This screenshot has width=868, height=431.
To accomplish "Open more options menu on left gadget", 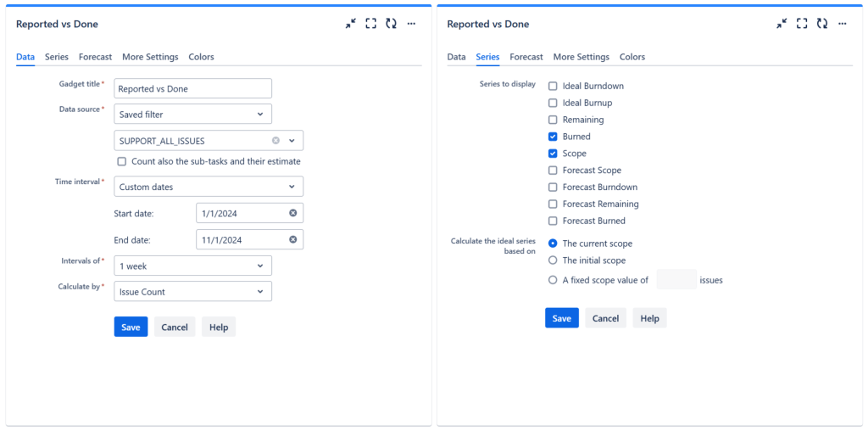I will click(411, 24).
